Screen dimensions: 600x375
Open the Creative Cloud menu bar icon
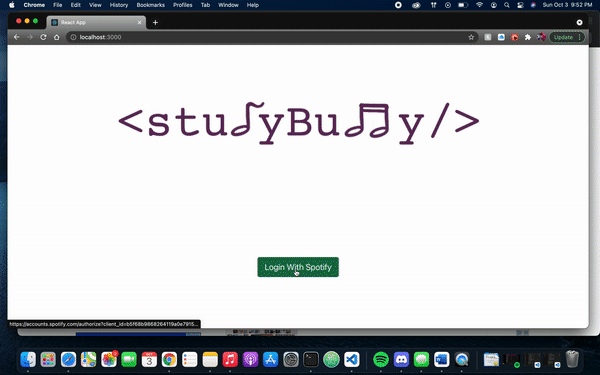(x=416, y=5)
